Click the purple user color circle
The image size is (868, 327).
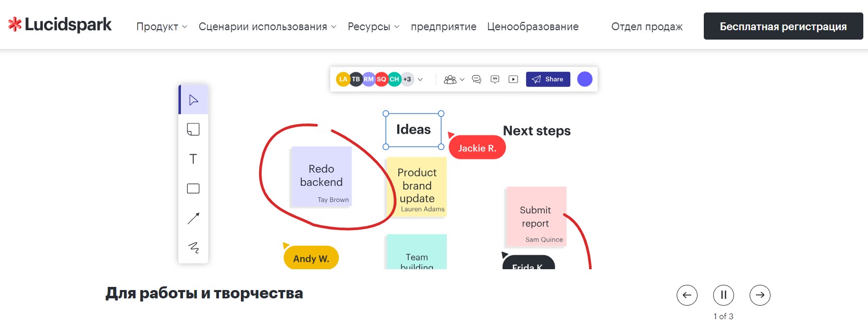point(585,79)
